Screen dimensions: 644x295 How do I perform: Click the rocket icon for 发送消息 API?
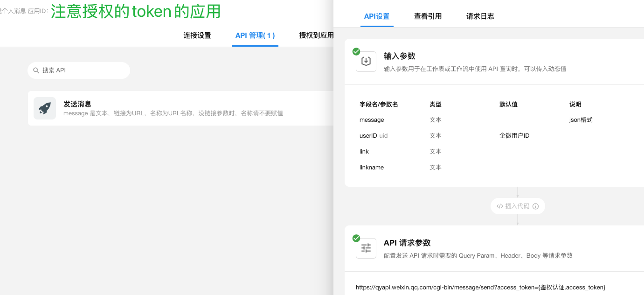45,108
